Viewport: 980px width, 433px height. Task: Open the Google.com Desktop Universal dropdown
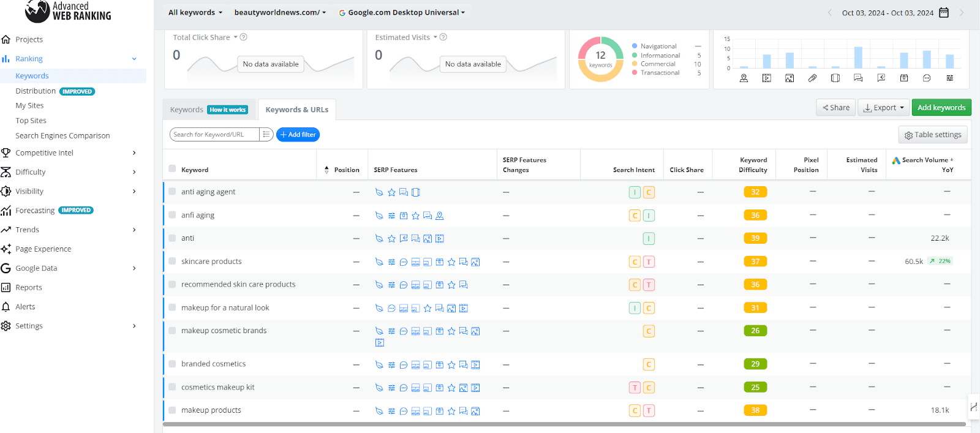click(402, 12)
